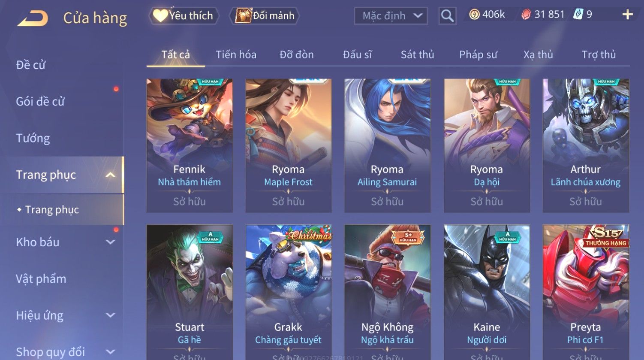Open the search magnifier icon
The width and height of the screenshot is (644, 360).
pyautogui.click(x=447, y=16)
